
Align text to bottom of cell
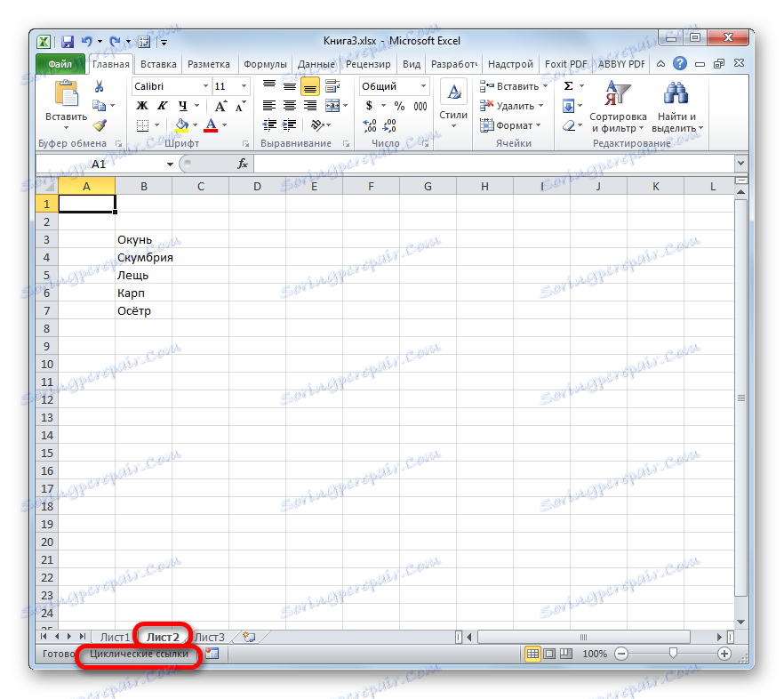310,87
